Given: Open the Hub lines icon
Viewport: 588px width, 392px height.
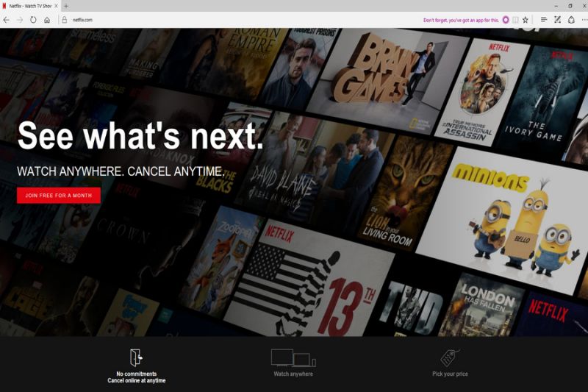Looking at the screenshot, I should (x=544, y=20).
